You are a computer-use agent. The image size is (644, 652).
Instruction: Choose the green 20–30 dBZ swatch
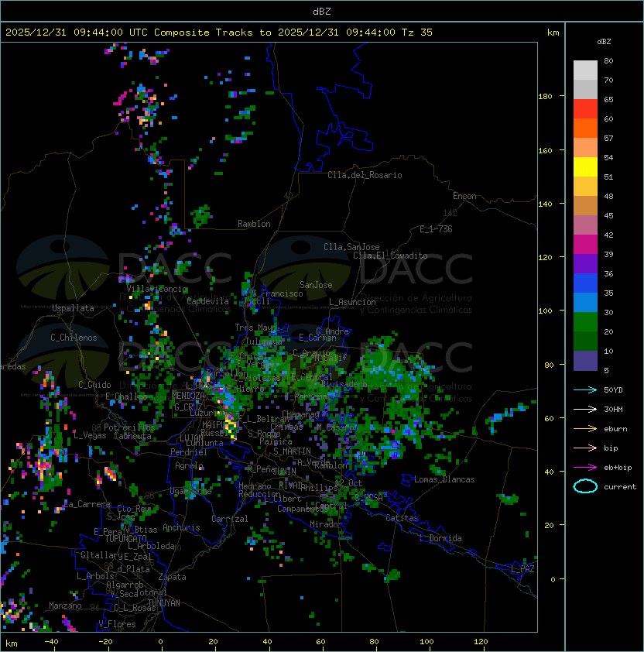pyautogui.click(x=585, y=322)
